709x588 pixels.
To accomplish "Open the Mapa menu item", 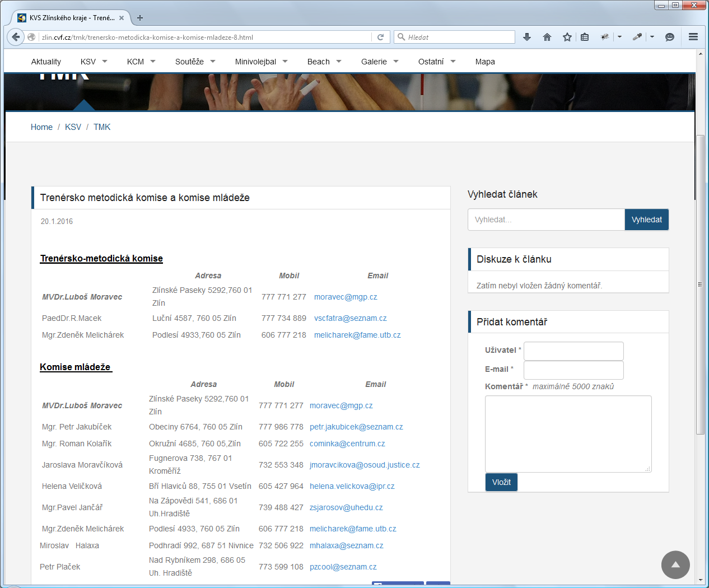I will pyautogui.click(x=485, y=62).
